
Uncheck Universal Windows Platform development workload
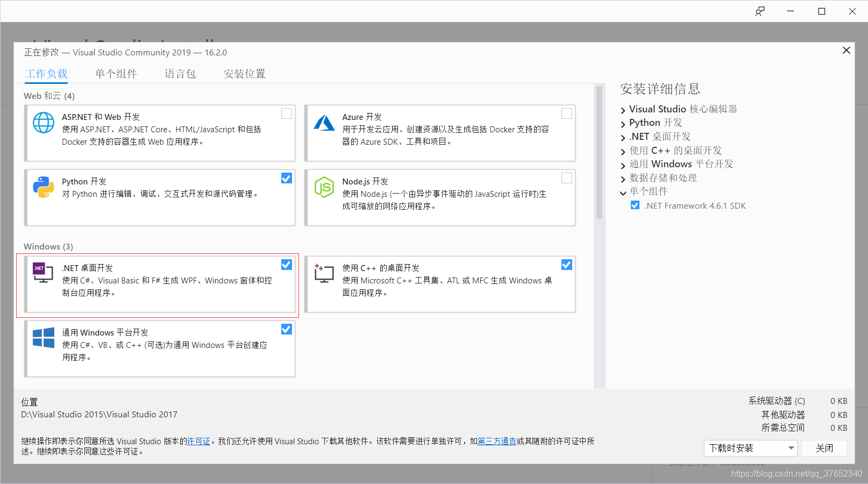coord(287,329)
